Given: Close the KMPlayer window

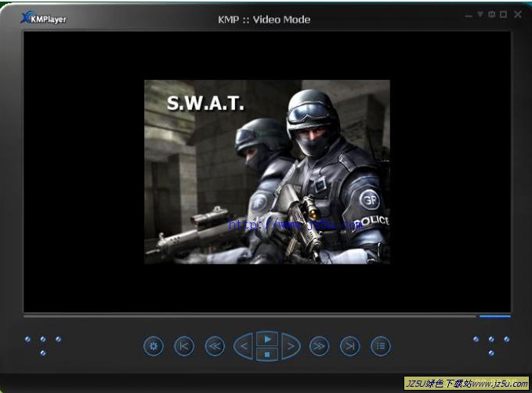Looking at the screenshot, I should [518, 14].
